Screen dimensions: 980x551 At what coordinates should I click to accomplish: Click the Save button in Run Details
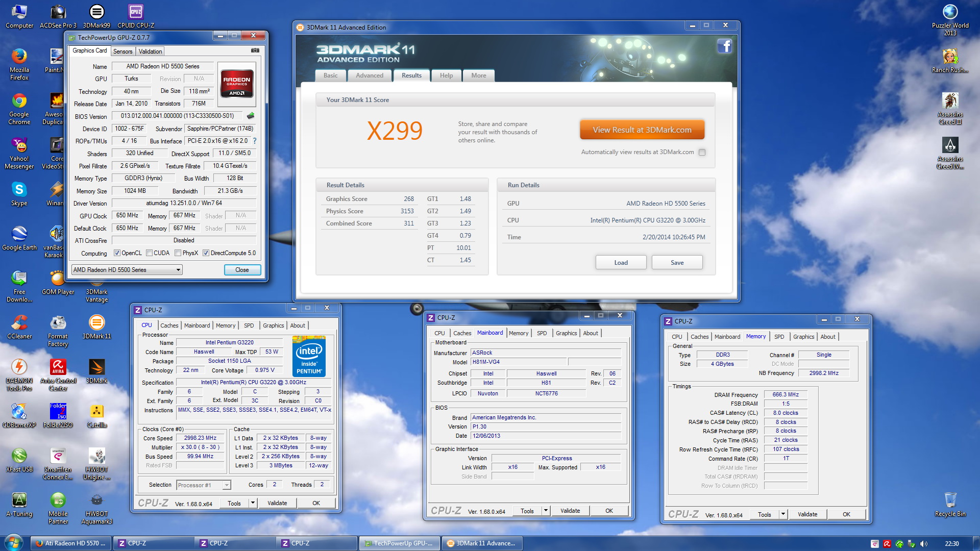[677, 262]
